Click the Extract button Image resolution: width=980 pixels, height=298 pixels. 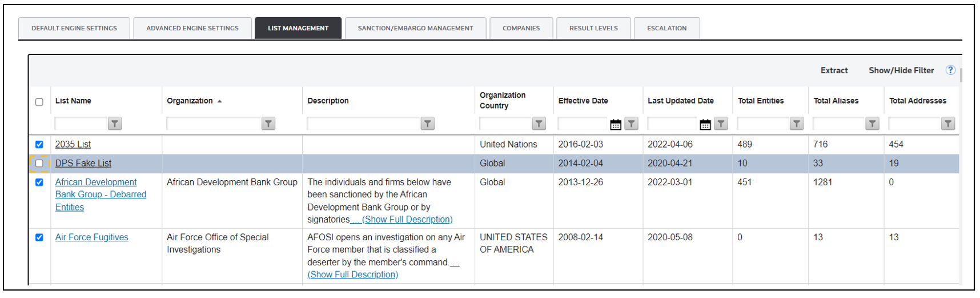(834, 70)
